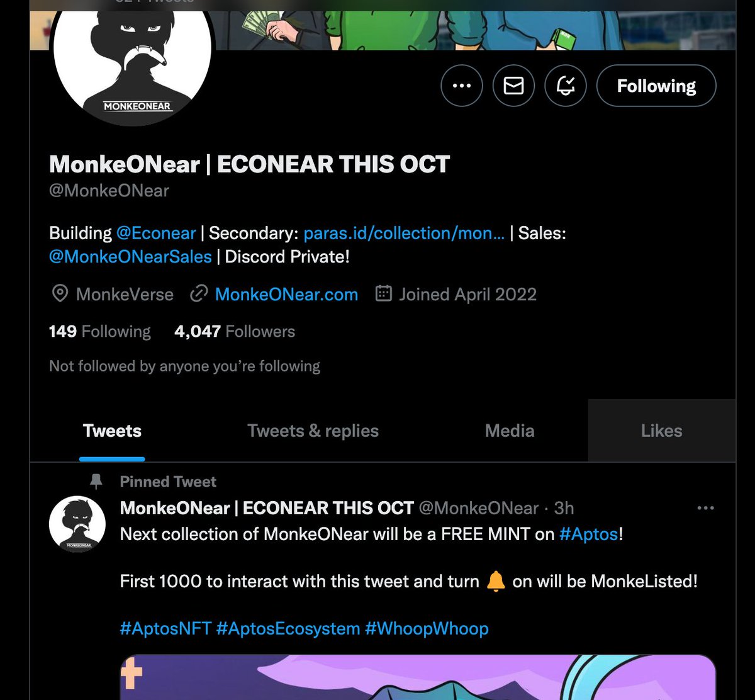Click the link icon beside MonkeONear.com
The height and width of the screenshot is (700, 755).
[199, 294]
